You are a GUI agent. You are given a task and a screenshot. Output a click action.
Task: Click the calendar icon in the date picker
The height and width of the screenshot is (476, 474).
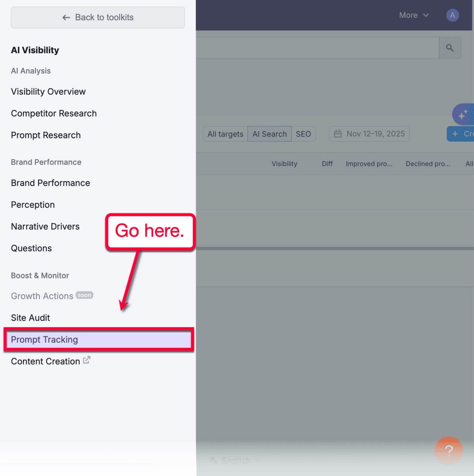coord(338,134)
